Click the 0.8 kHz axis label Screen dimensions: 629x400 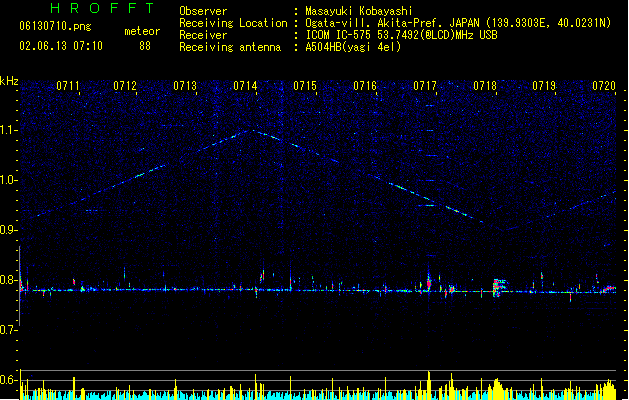tap(9, 280)
